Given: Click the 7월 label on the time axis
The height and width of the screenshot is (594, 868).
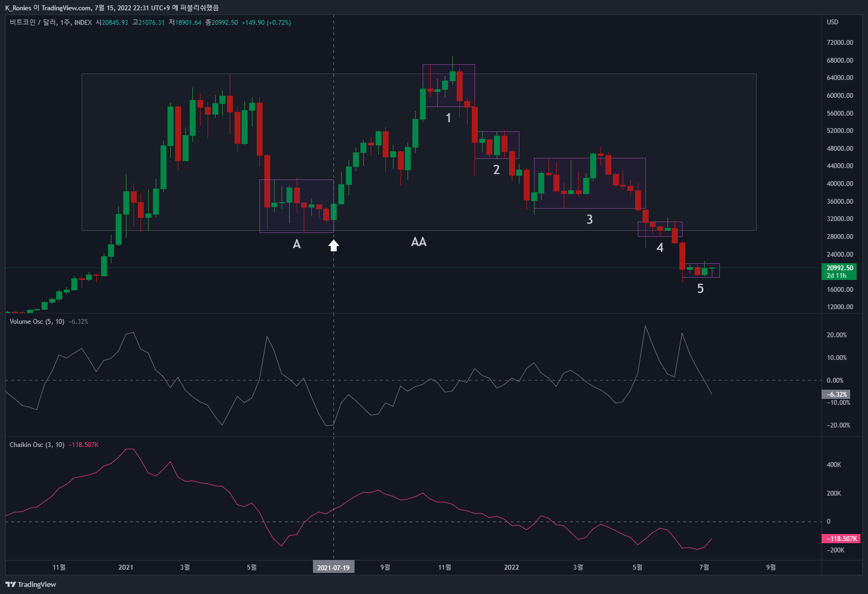Looking at the screenshot, I should (704, 567).
